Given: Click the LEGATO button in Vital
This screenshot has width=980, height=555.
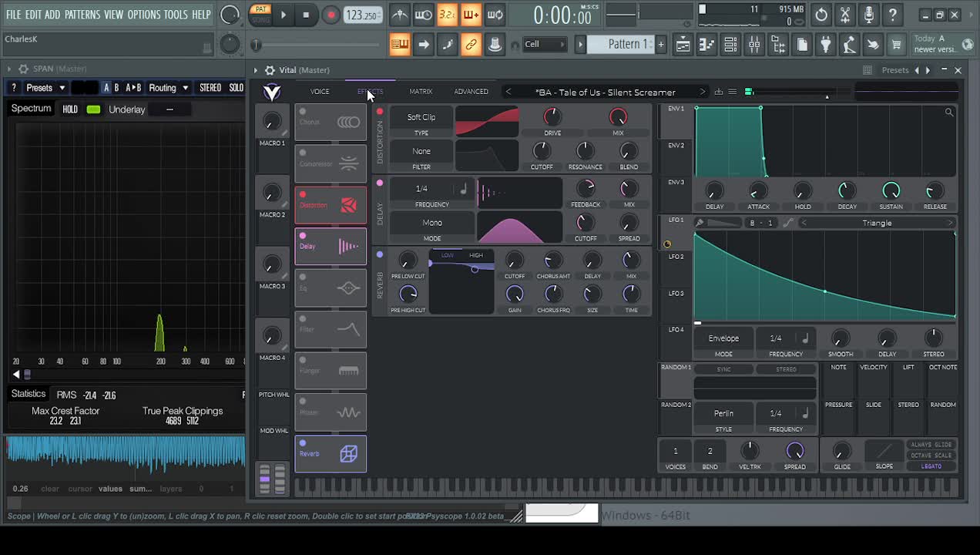Looking at the screenshot, I should click(x=931, y=466).
